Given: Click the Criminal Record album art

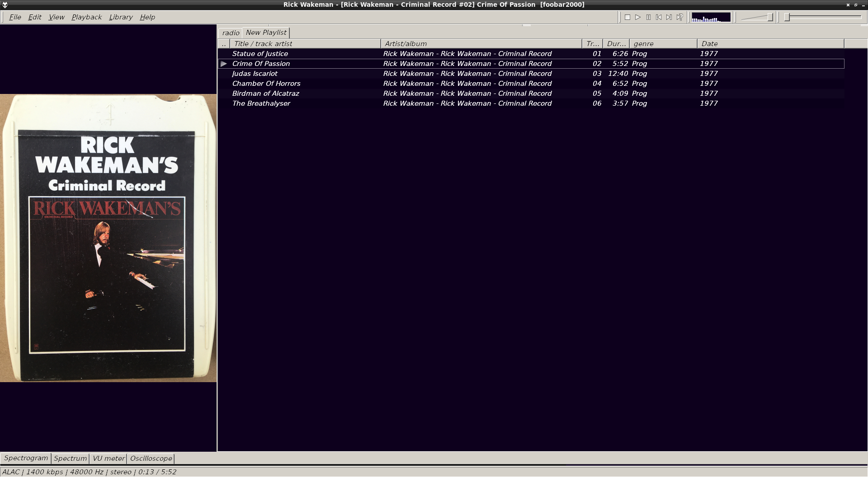Looking at the screenshot, I should click(108, 238).
